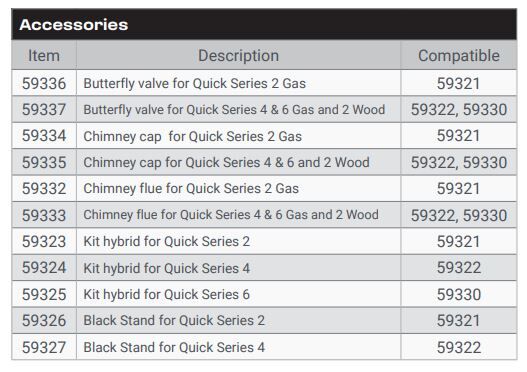This screenshot has height=372, width=527.
Task: Select Kit hybrid for Quick Series 2
Action: 166,242
